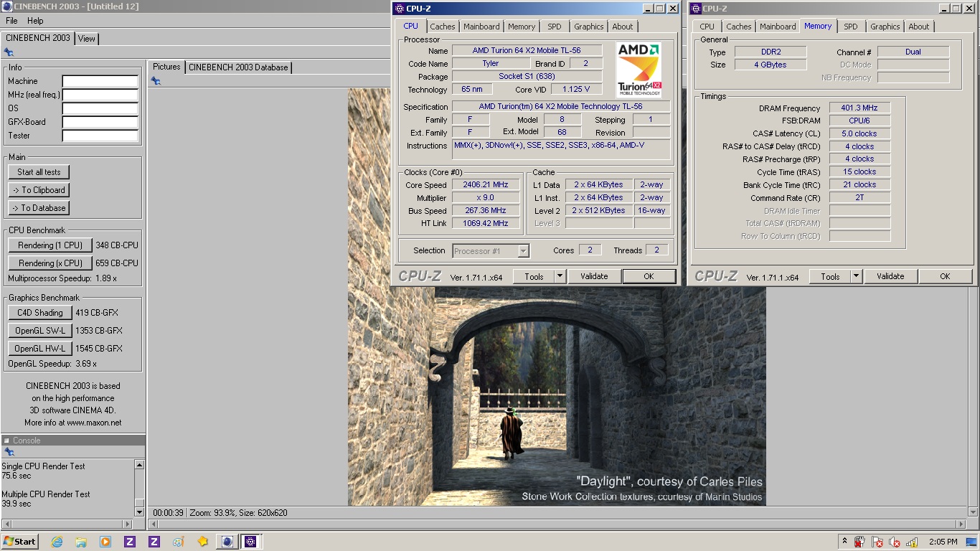Show hidden tray icons chevron
This screenshot has width=980, height=551.
coord(844,542)
